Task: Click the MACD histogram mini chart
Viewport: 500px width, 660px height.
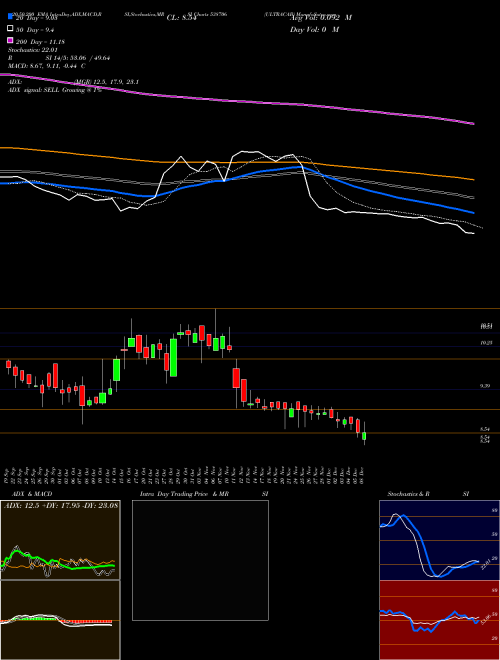Action: (x=60, y=620)
